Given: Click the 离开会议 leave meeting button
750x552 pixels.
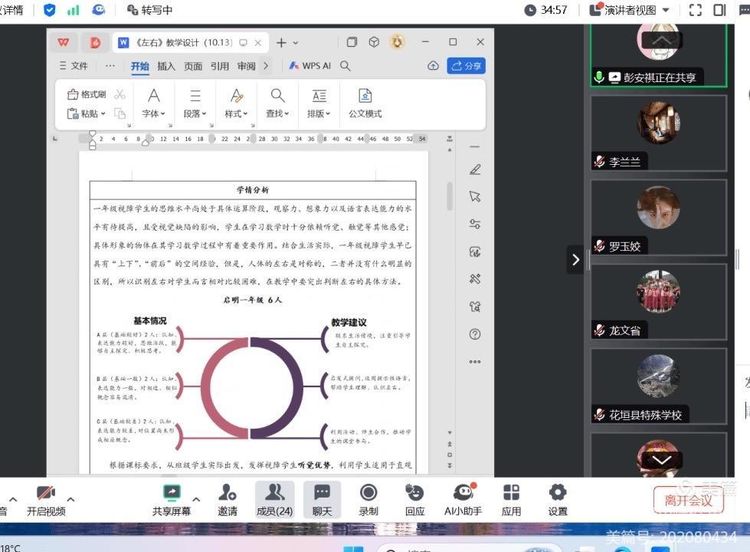Looking at the screenshot, I should coord(688,500).
